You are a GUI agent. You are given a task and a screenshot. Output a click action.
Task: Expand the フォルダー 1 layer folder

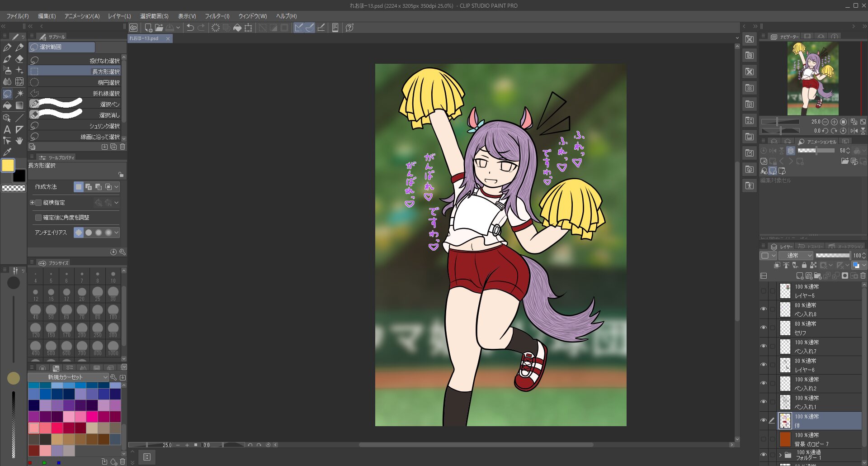780,455
